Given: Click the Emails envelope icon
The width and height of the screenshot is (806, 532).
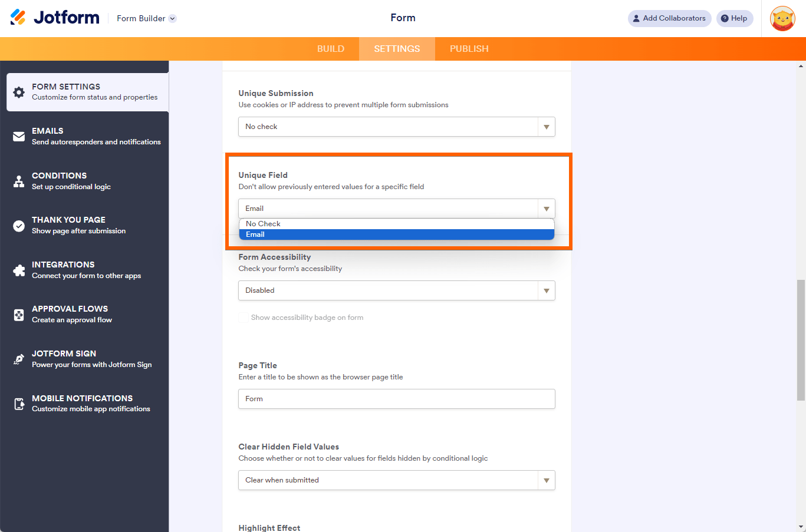Looking at the screenshot, I should (19, 137).
